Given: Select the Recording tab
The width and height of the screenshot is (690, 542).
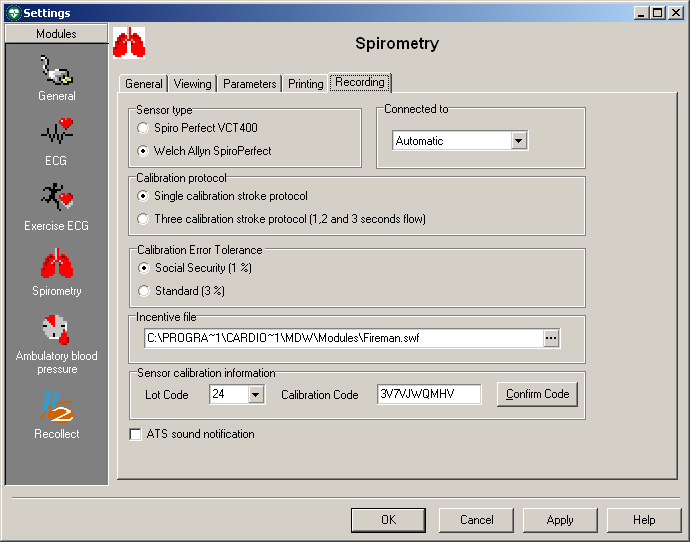Looking at the screenshot, I should click(x=360, y=82).
